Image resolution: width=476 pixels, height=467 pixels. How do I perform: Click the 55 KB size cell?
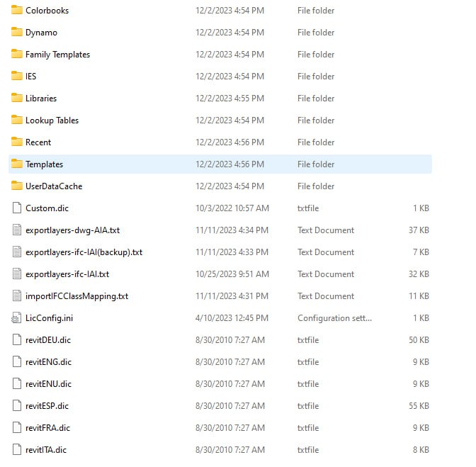(x=419, y=406)
